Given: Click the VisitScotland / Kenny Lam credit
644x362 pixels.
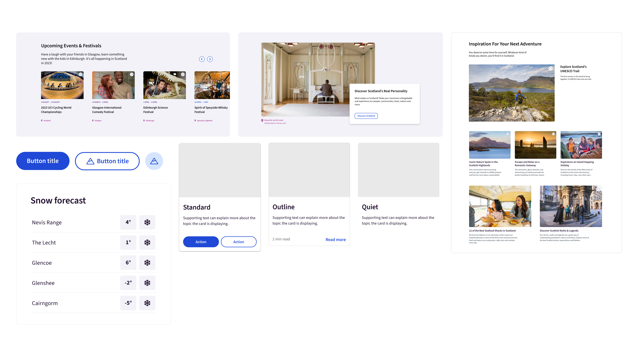Looking at the screenshot, I should 275,123.
